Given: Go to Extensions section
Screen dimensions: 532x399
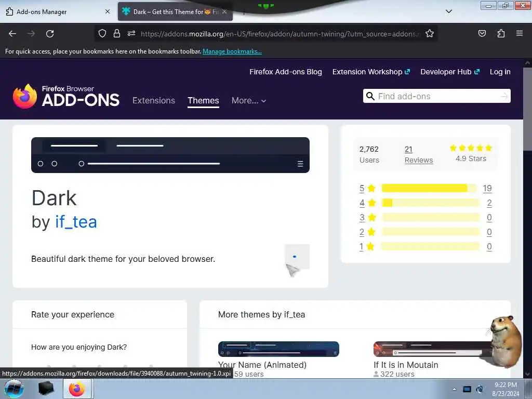Looking at the screenshot, I should coord(154,100).
